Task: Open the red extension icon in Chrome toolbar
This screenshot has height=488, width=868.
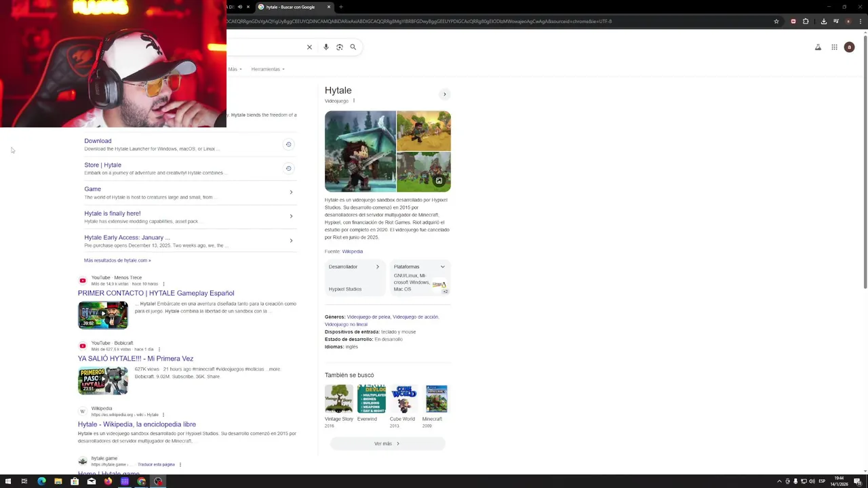Action: [793, 21]
